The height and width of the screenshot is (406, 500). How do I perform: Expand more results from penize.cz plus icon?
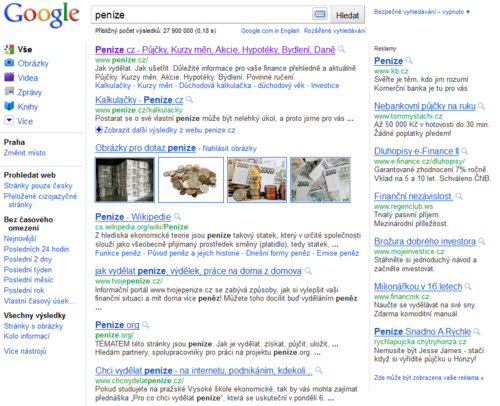tap(99, 130)
